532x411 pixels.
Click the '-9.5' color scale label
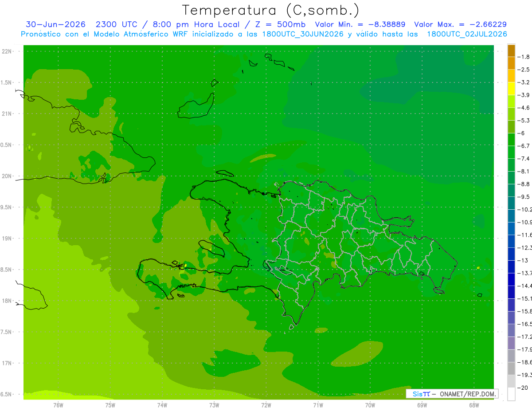tap(524, 196)
